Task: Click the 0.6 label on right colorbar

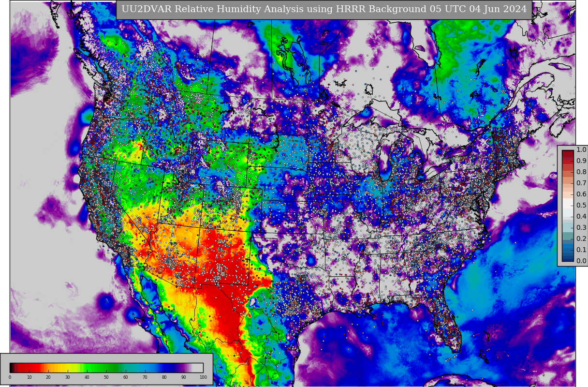Action: pos(581,194)
